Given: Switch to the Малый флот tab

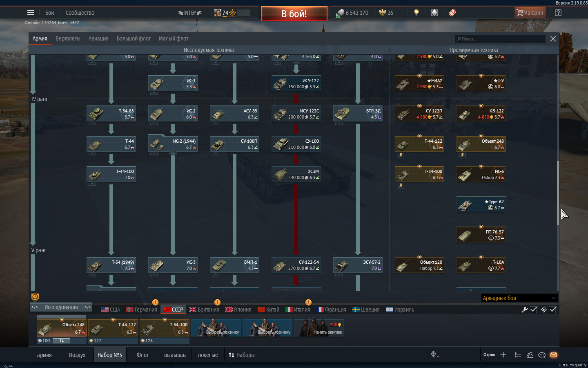Looking at the screenshot, I should coord(174,38).
